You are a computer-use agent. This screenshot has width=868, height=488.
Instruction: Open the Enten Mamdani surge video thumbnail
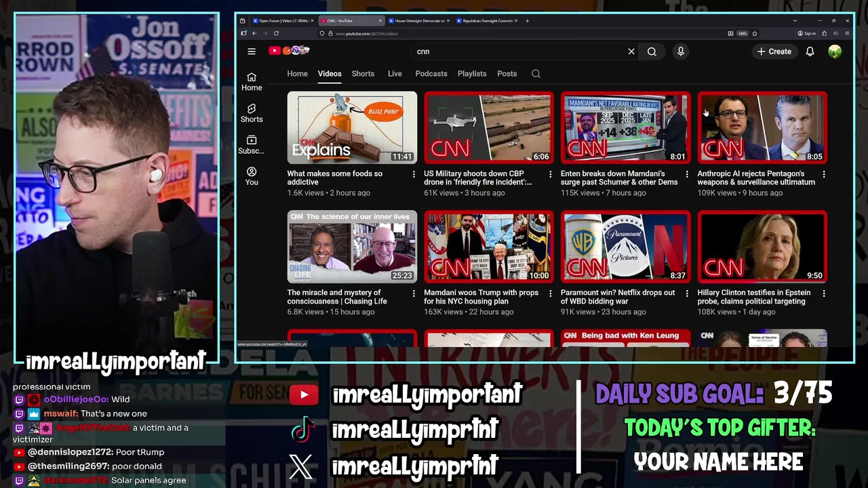click(x=626, y=127)
